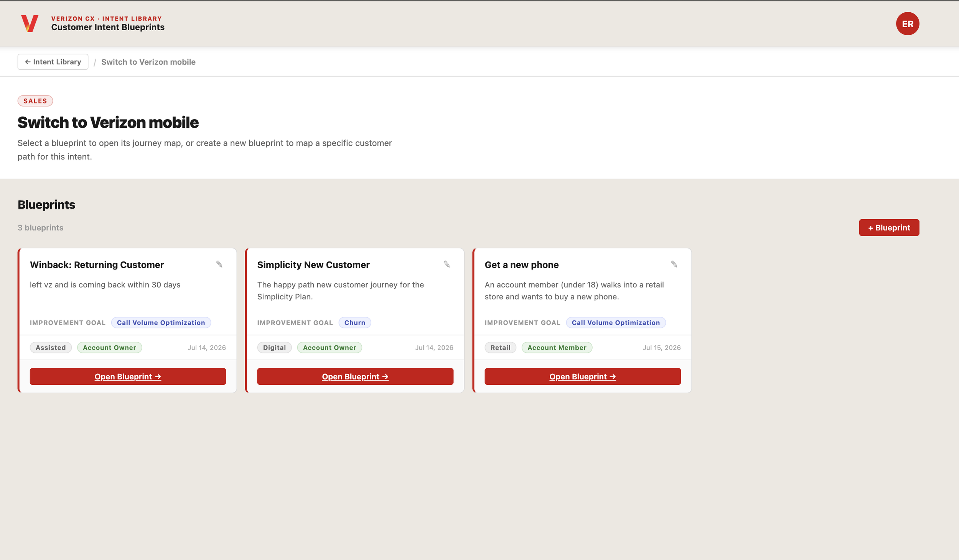Click 'VERIZON CX · INTENT LIBRARY' header label

[x=107, y=18]
